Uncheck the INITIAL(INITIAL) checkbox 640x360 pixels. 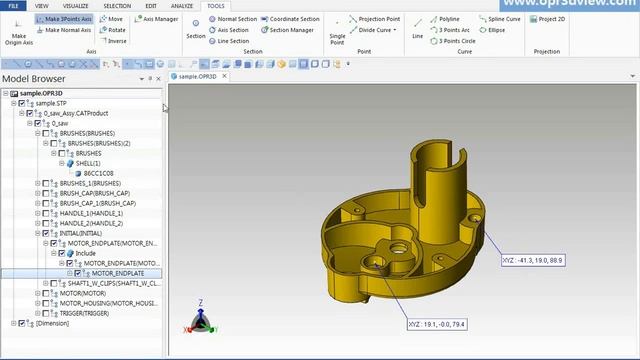point(46,233)
